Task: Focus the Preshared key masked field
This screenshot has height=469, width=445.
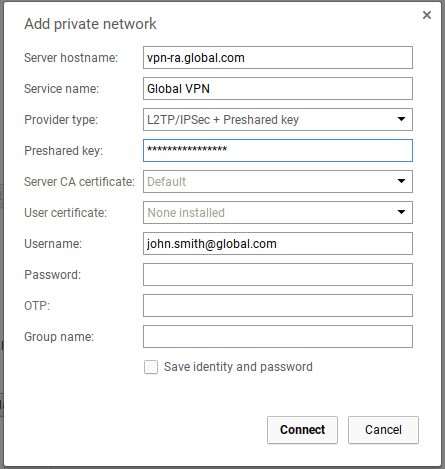Action: [278, 150]
